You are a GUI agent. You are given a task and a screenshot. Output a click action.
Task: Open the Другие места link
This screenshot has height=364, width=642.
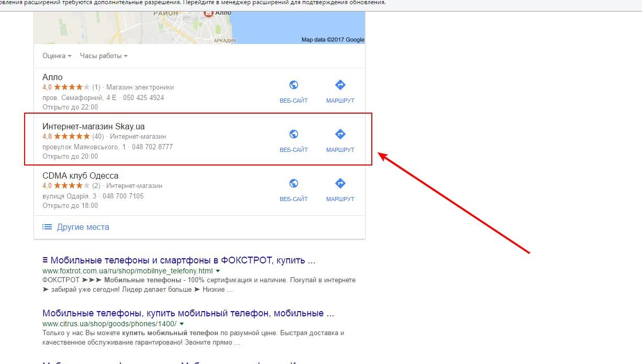[83, 227]
